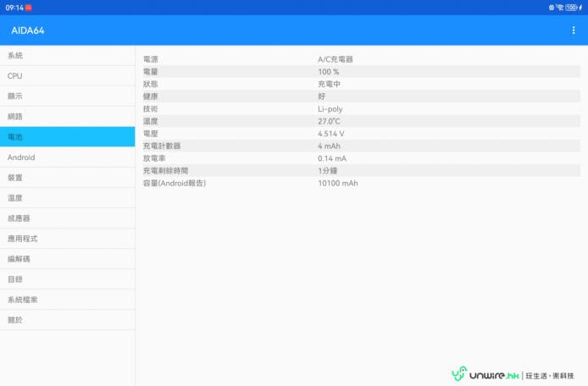Tap the battery indicator in status bar
The width and height of the screenshot is (588, 386).
tap(572, 8)
